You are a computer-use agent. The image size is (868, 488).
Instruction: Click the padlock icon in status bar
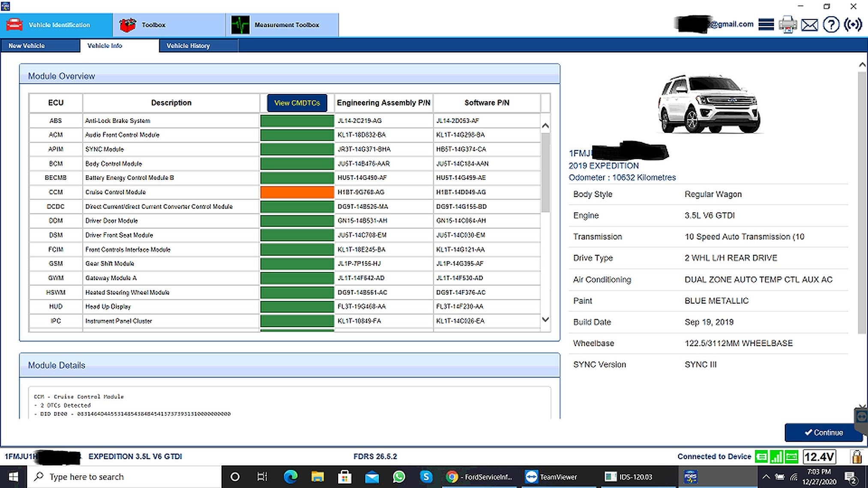click(857, 456)
